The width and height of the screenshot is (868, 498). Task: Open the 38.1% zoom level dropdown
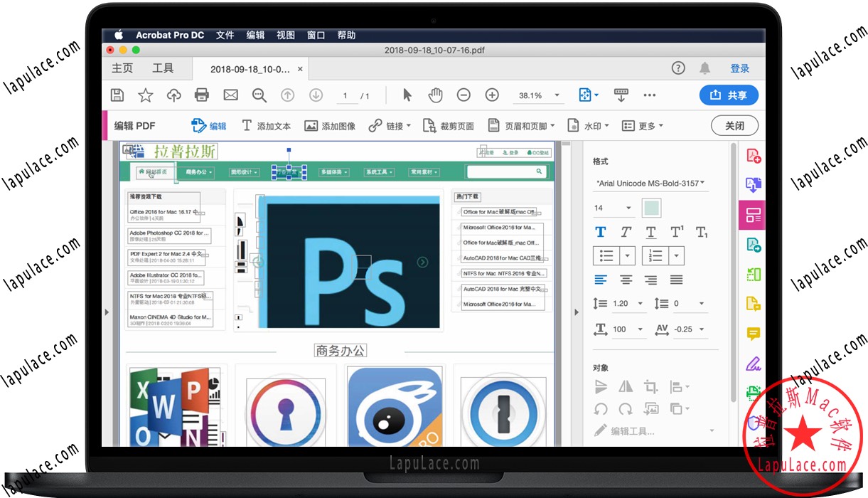pyautogui.click(x=538, y=95)
